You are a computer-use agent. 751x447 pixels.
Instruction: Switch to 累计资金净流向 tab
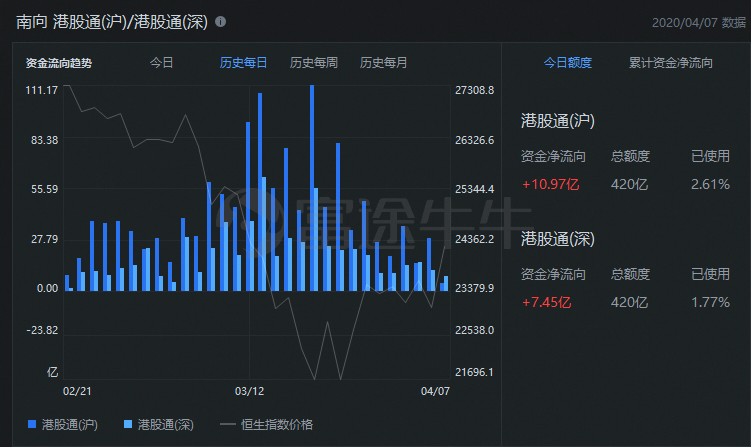coord(671,63)
